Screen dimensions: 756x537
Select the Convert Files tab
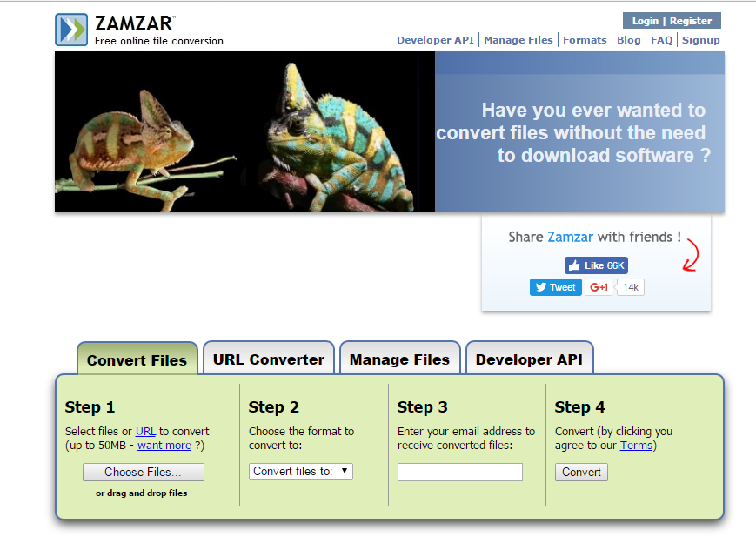[x=137, y=359]
